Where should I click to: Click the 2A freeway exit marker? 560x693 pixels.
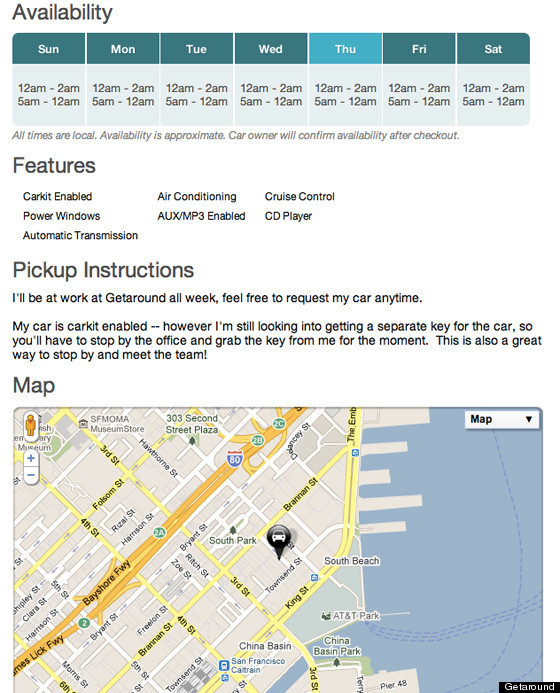[x=159, y=532]
